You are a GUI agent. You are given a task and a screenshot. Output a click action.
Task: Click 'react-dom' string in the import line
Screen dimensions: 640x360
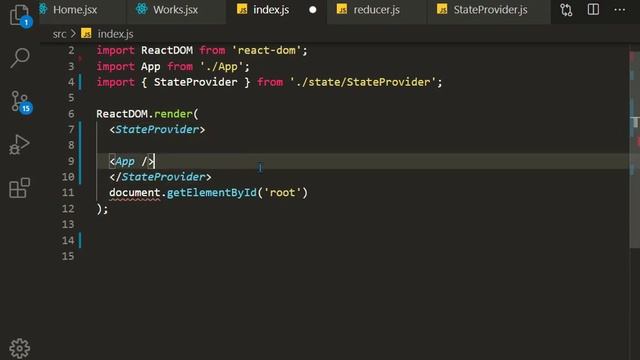pyautogui.click(x=266, y=51)
